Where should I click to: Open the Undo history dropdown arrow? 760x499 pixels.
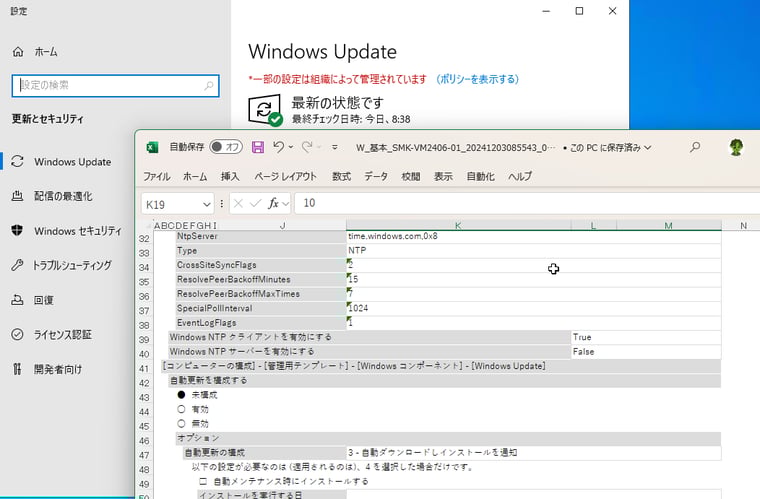[291, 147]
